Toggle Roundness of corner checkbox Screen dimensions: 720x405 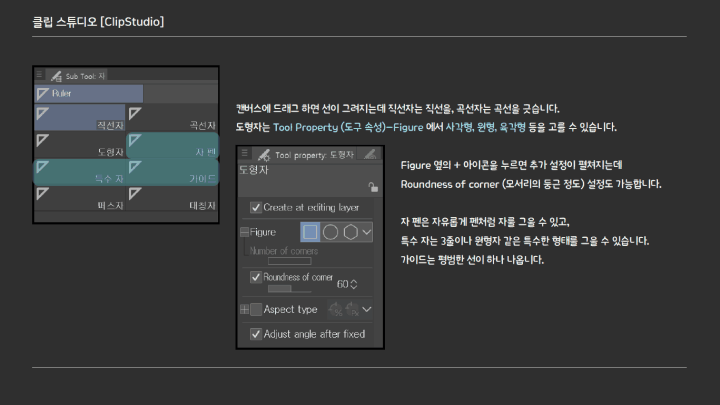[256, 277]
